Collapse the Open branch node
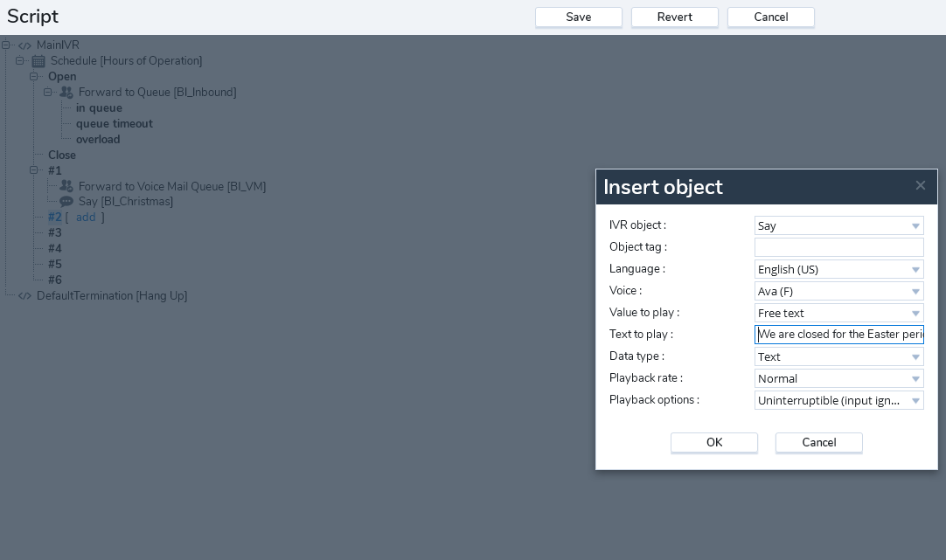Viewport: 946px width, 560px height. coord(34,77)
